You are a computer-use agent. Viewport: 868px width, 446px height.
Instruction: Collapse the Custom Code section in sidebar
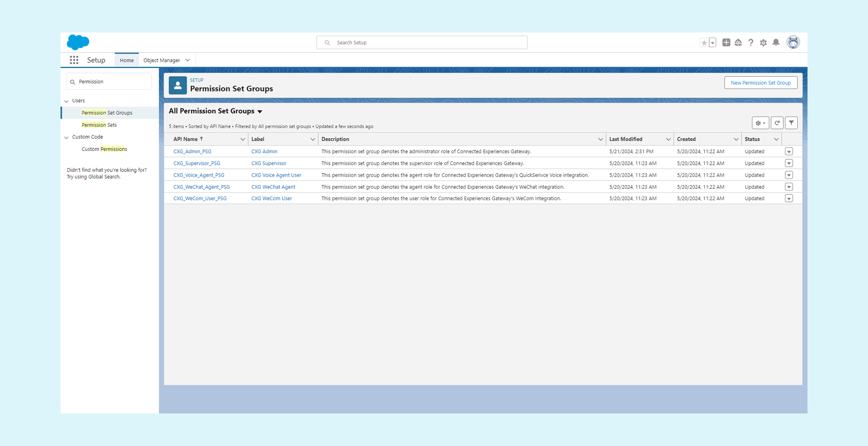[66, 137]
